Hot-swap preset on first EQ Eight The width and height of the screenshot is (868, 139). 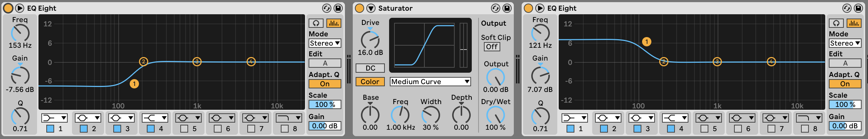[326, 8]
